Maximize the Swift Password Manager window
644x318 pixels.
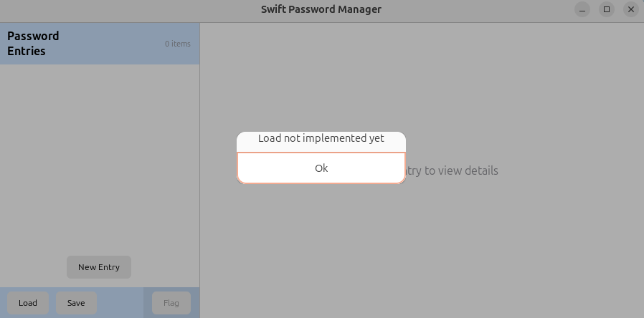pyautogui.click(x=607, y=9)
